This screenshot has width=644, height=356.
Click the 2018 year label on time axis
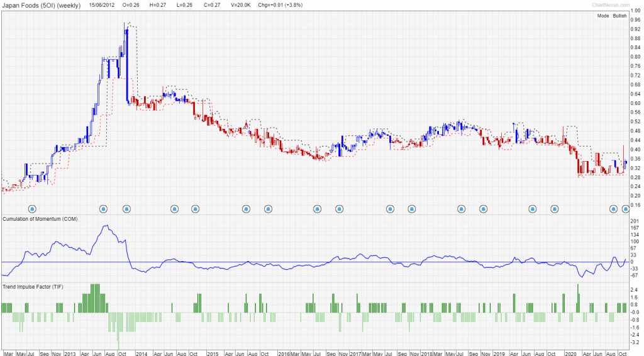pyautogui.click(x=427, y=353)
